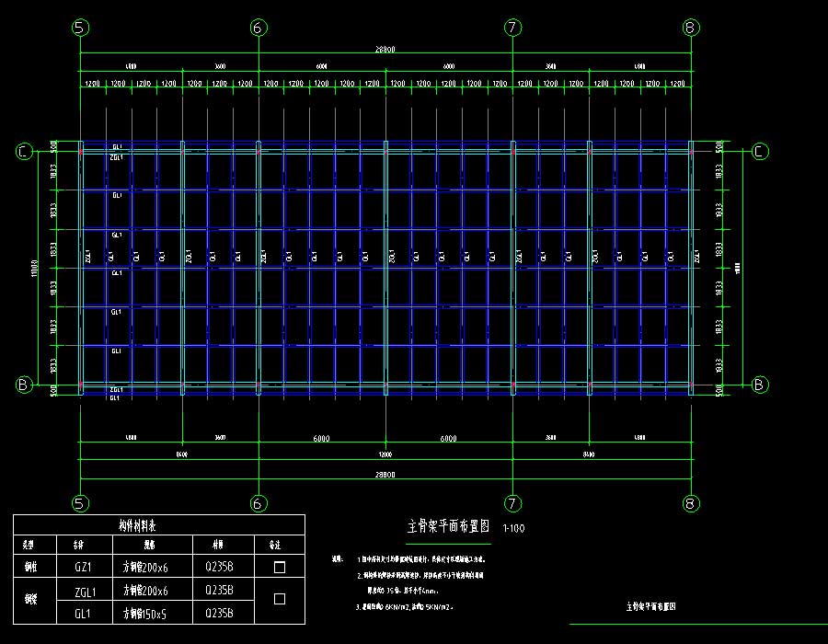Select the large 主骨架平面布置图 drawing title
Screen dimensions: 828x644
448,525
